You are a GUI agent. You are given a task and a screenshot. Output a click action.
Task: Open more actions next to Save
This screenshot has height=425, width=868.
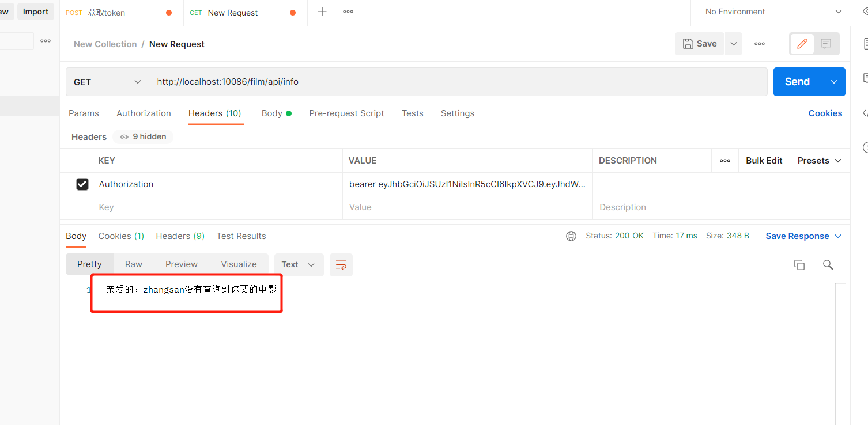pos(760,44)
